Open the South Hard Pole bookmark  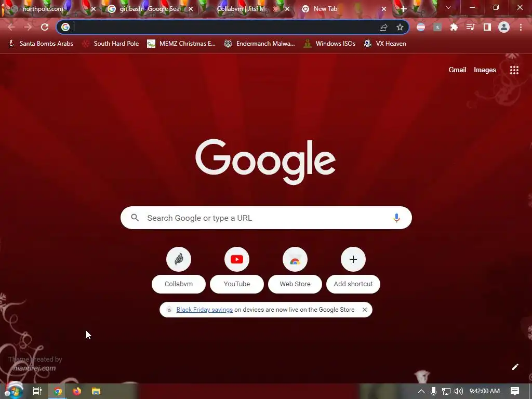[111, 44]
